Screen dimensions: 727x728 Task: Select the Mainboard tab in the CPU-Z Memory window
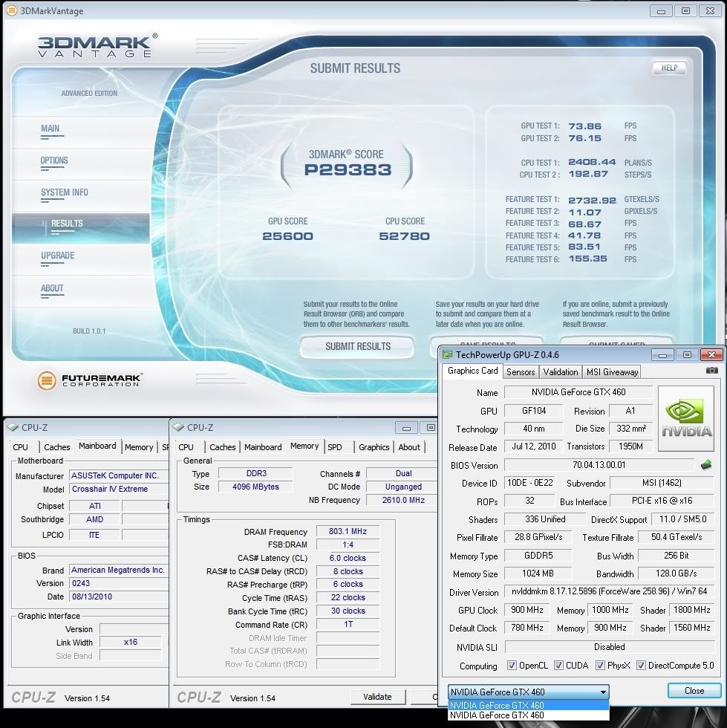point(263,447)
